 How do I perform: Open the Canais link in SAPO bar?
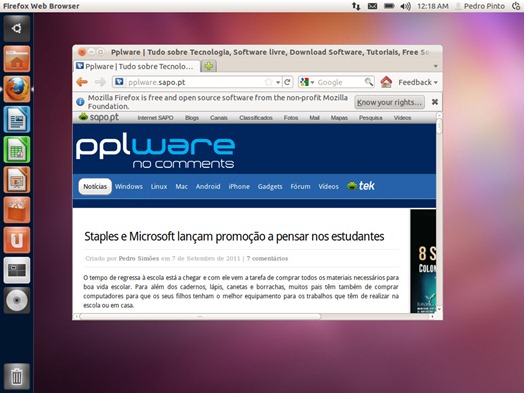pos(219,118)
